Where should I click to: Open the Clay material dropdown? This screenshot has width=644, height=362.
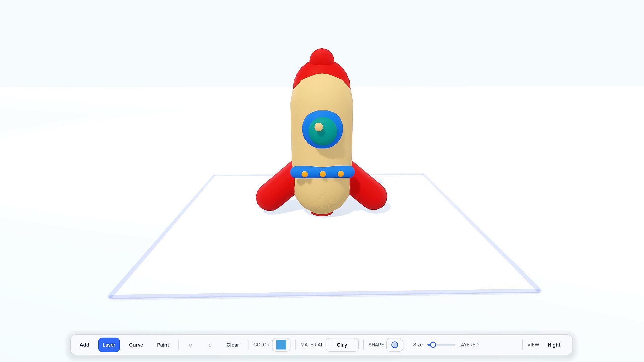pos(342,345)
